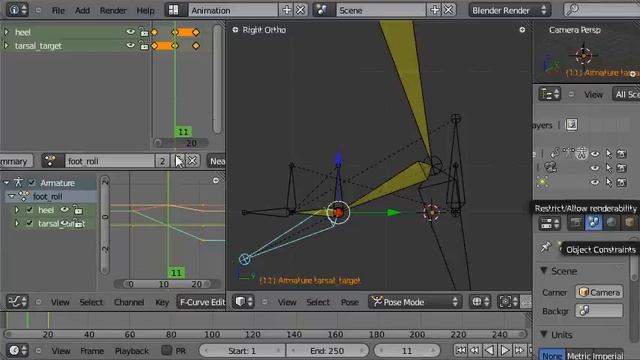Click the action user count 2 button
This screenshot has height=360, width=640.
[x=162, y=161]
